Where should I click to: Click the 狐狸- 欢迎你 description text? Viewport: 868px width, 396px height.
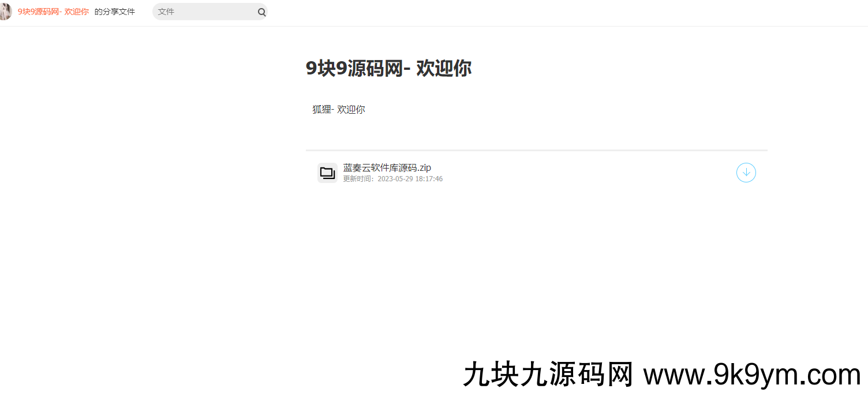point(339,109)
